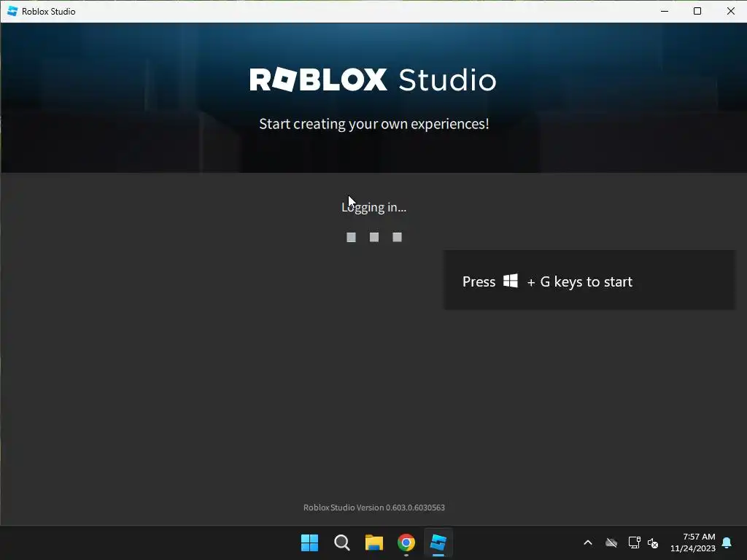
Task: Click the 'Logging in...' status text
Action: click(x=374, y=208)
